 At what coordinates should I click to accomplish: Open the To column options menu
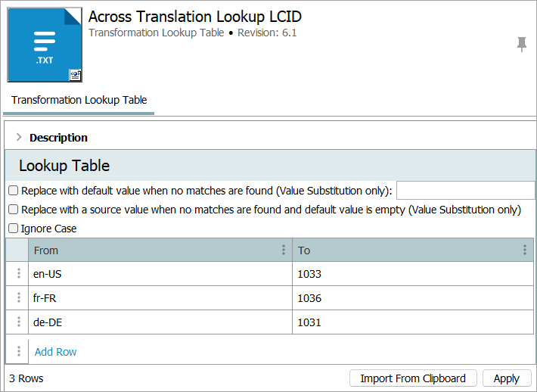[x=525, y=250]
